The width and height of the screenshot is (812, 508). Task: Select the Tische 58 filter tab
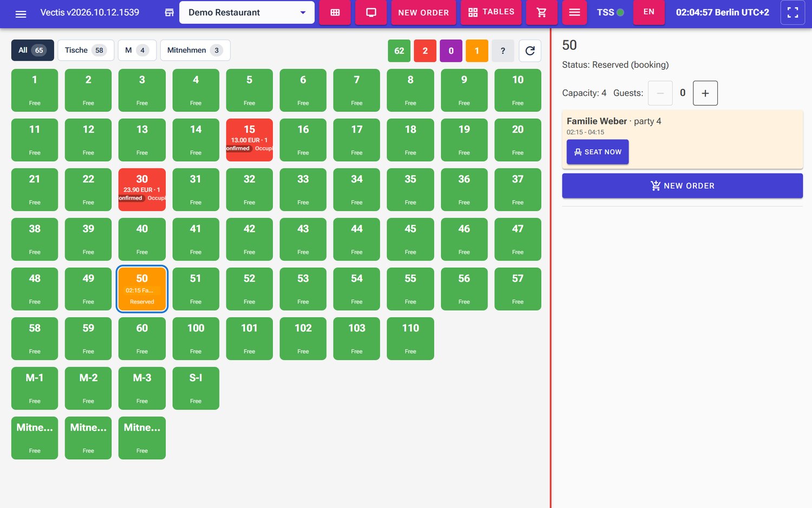click(86, 50)
